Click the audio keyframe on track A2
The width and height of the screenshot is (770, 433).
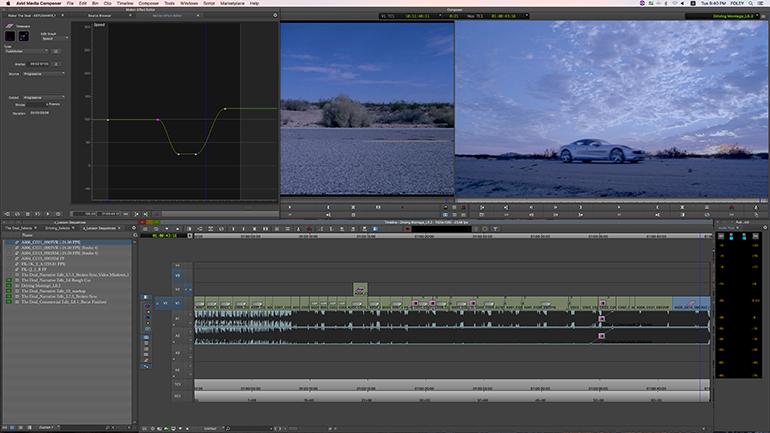(602, 336)
